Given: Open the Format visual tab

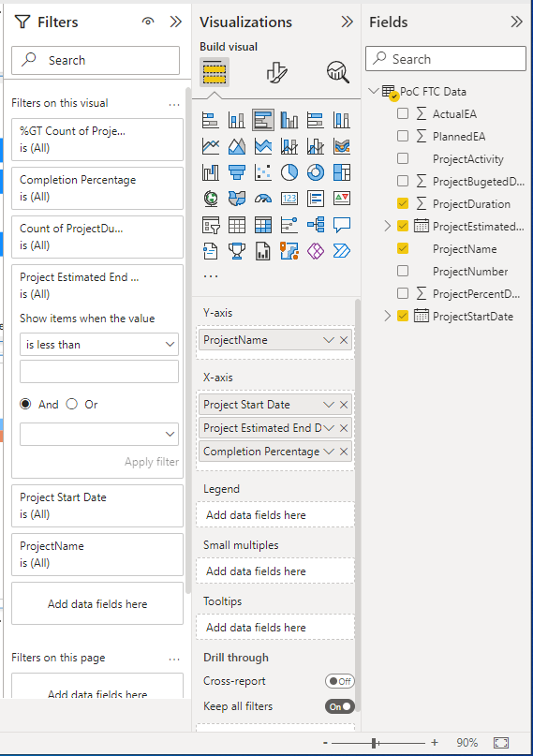Looking at the screenshot, I should [x=276, y=72].
